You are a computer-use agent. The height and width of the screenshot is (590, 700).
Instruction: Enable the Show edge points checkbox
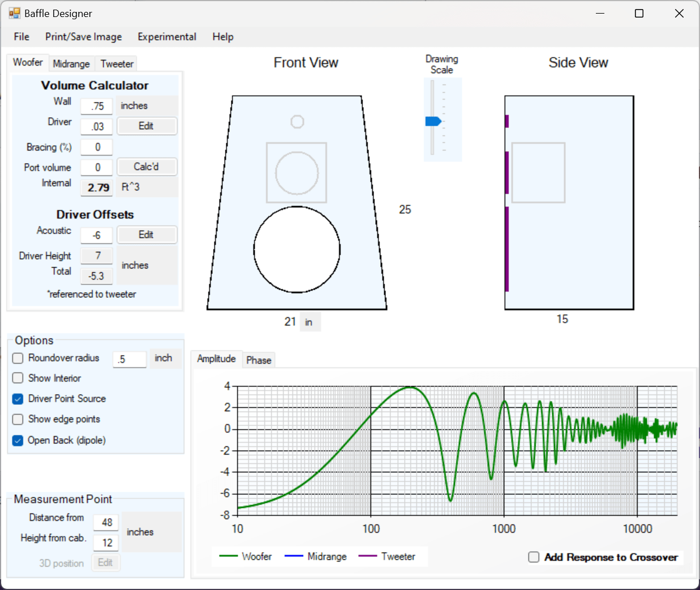tap(18, 419)
